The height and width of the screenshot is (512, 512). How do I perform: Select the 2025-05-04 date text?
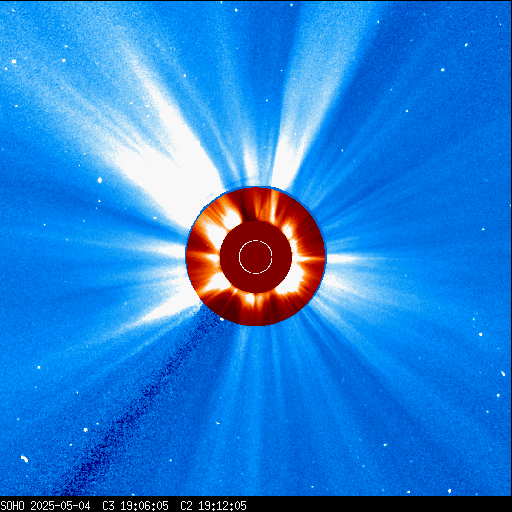point(60,506)
